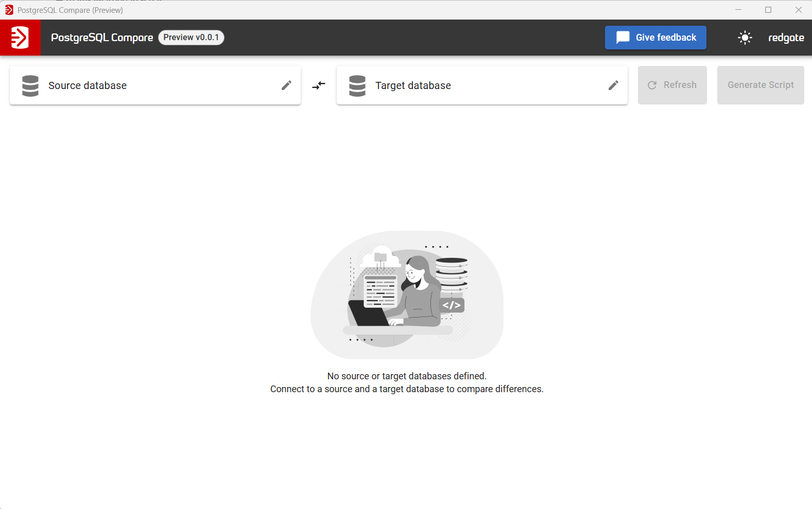
Task: Click the empty-state developer illustration
Action: [x=407, y=294]
